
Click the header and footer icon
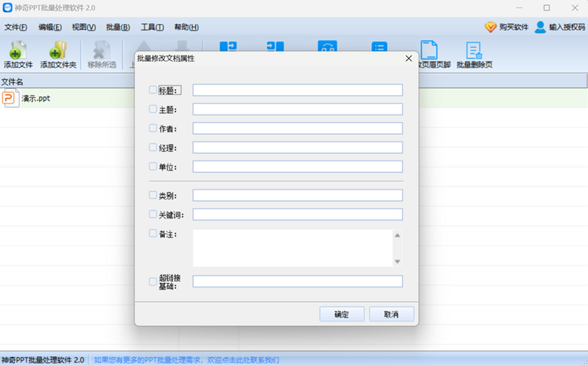pos(429,50)
